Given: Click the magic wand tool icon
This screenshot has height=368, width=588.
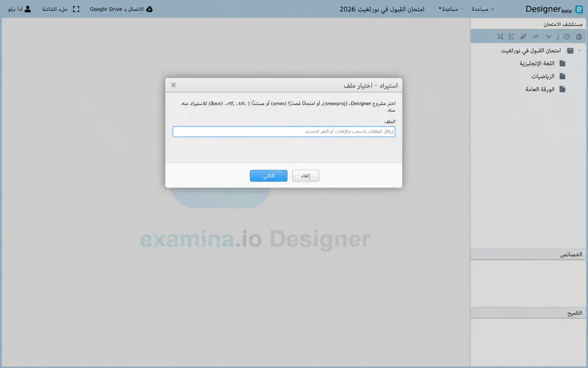Looking at the screenshot, I should (x=523, y=36).
